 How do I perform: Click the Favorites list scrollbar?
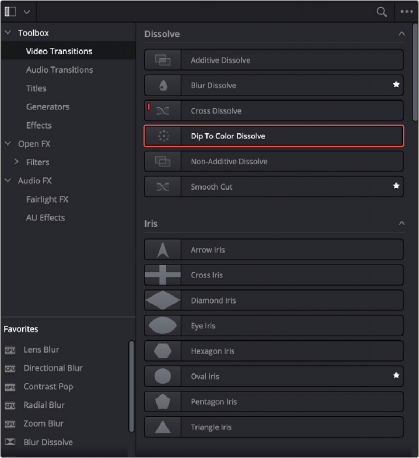tap(131, 386)
